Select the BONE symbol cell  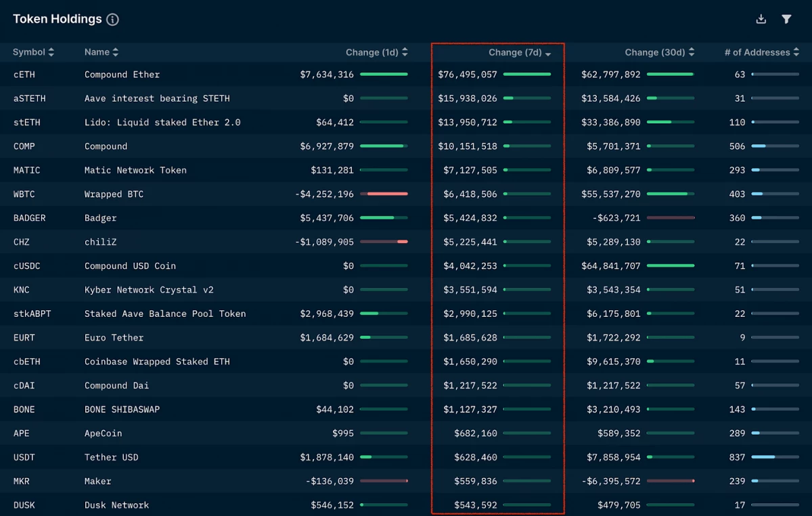pos(24,410)
